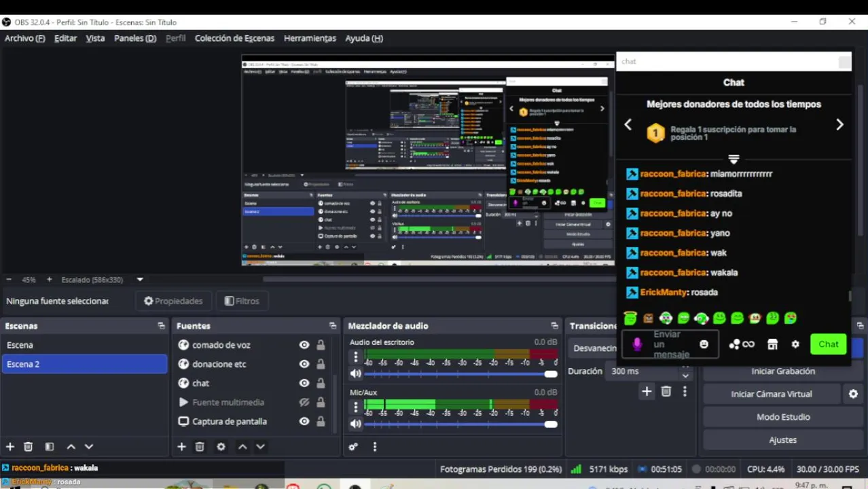Click Iniciar Grabación button
Viewport: 868px width, 489px height.
[782, 371]
